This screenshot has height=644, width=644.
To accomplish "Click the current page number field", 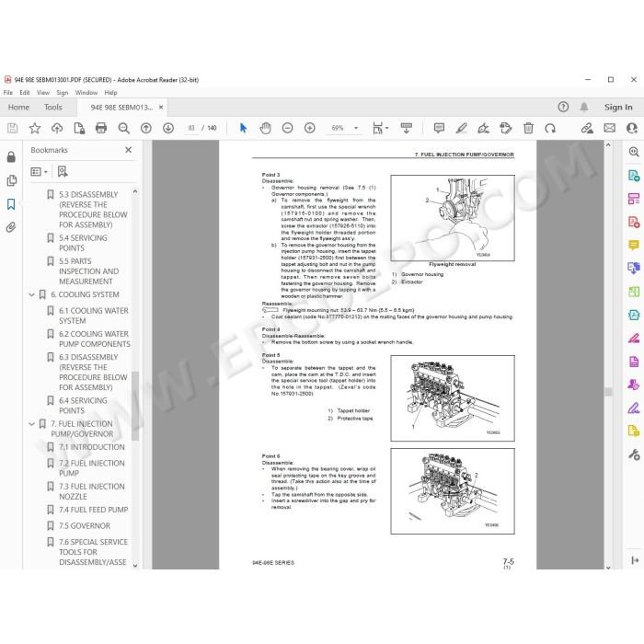I will click(x=191, y=128).
